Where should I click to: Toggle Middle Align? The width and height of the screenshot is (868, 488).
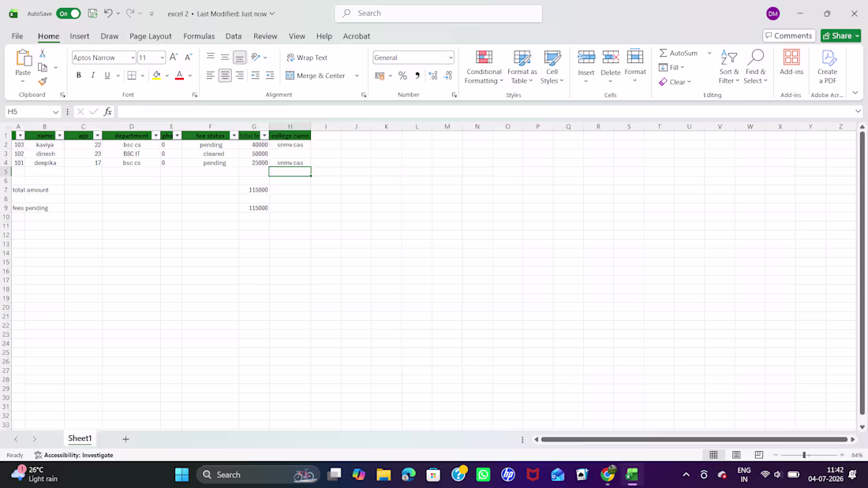(225, 57)
